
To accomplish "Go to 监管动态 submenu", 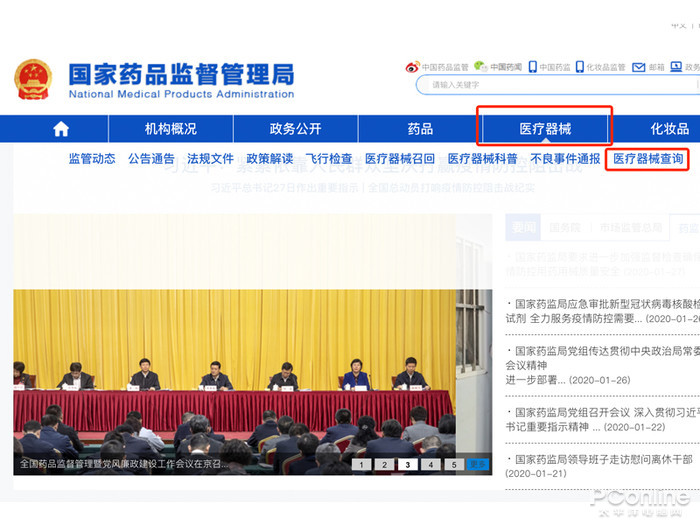I will coord(92,158).
